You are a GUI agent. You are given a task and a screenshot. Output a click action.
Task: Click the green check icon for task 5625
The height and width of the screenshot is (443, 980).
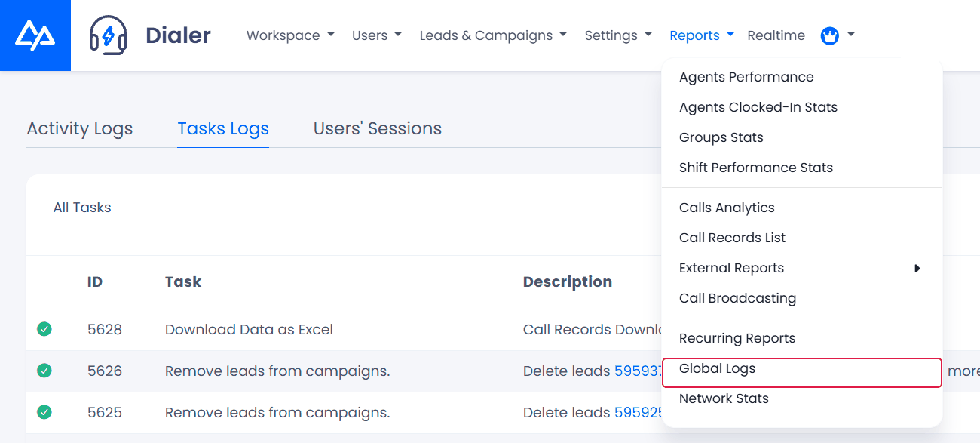point(44,412)
